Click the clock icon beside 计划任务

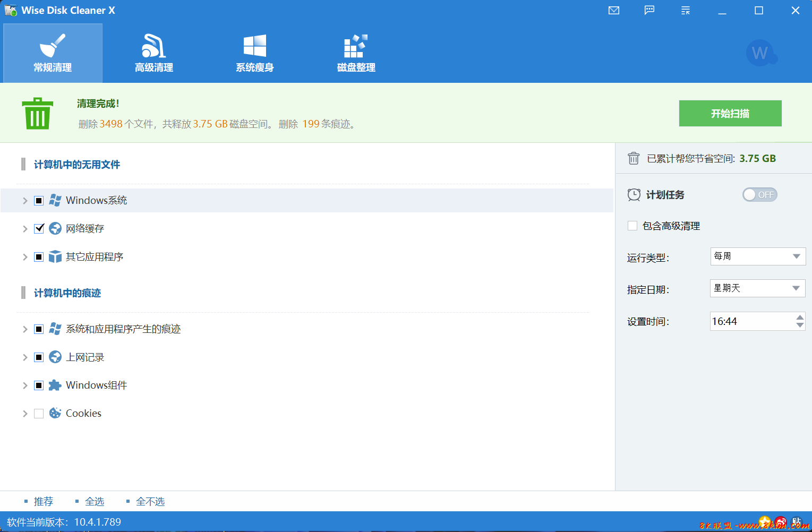coord(634,195)
